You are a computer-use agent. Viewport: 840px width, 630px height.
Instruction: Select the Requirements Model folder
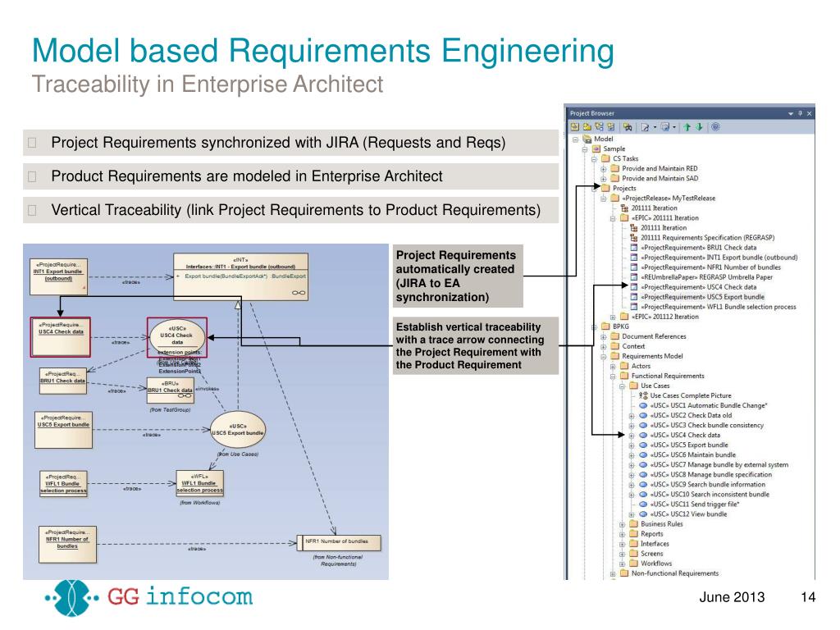[652, 356]
